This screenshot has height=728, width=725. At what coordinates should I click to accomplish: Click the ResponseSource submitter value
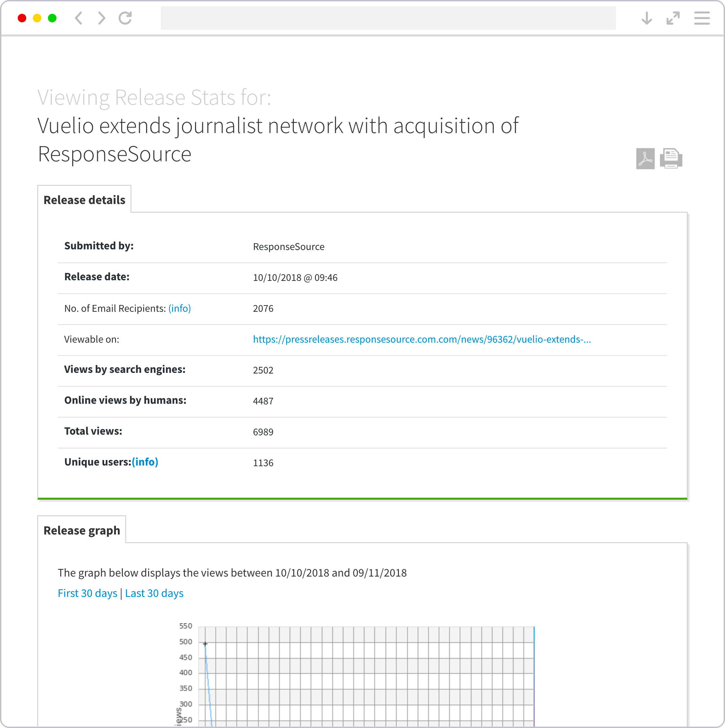(289, 246)
